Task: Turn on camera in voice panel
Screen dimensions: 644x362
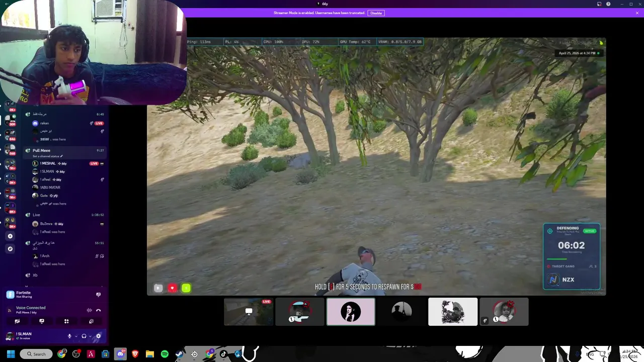Action: (x=17, y=321)
